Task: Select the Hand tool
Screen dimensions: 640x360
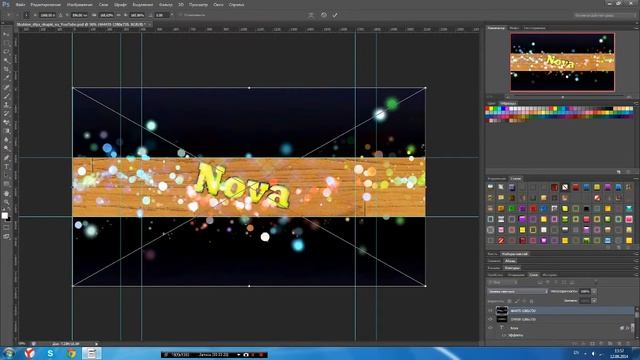Action: [x=7, y=193]
